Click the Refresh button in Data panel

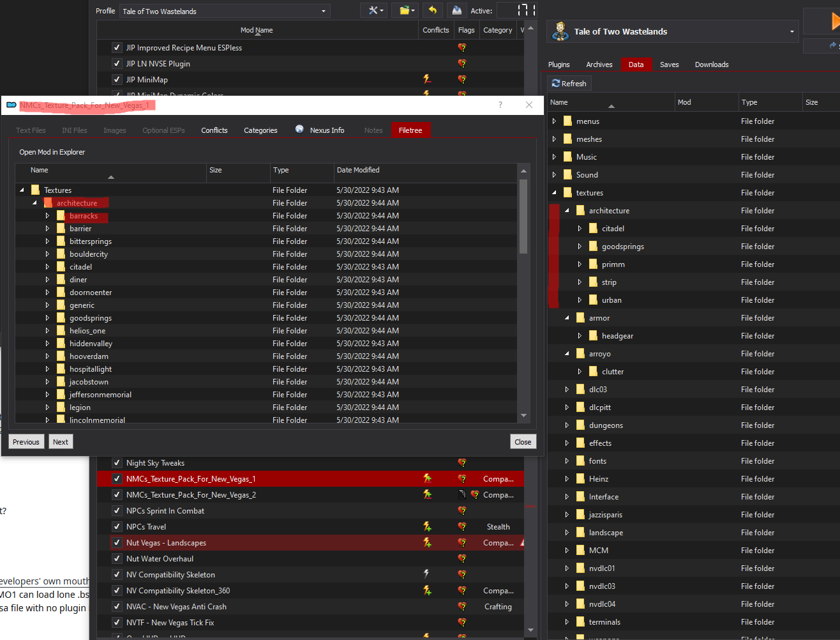coord(569,84)
